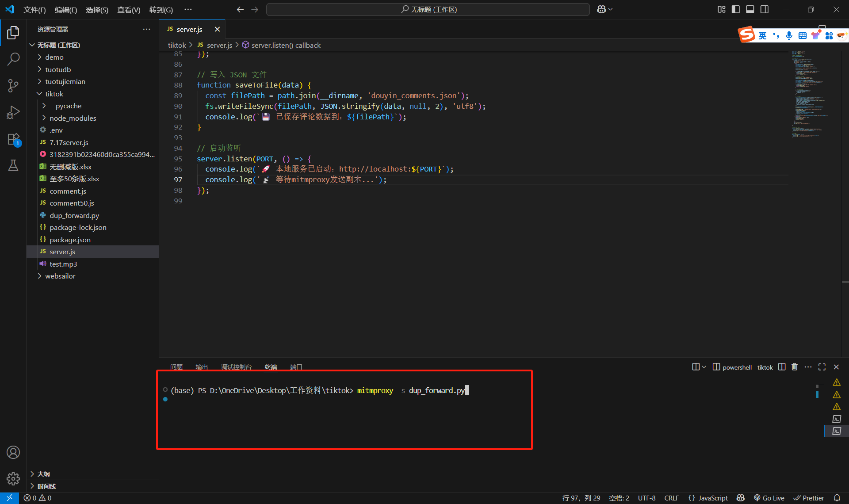Kill terminal with the trash icon
The width and height of the screenshot is (849, 504).
(795, 367)
